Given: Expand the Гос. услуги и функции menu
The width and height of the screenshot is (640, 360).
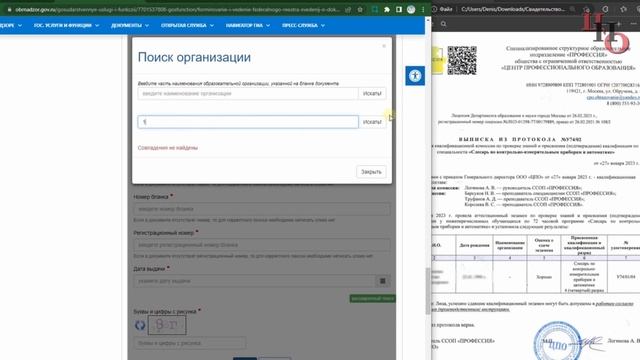Looking at the screenshot, I should click(66, 25).
